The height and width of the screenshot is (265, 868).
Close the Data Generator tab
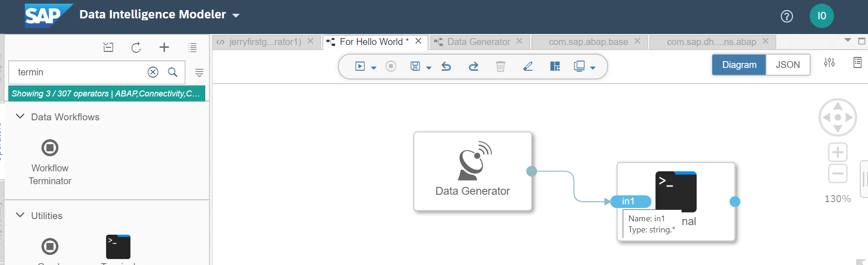pos(519,41)
